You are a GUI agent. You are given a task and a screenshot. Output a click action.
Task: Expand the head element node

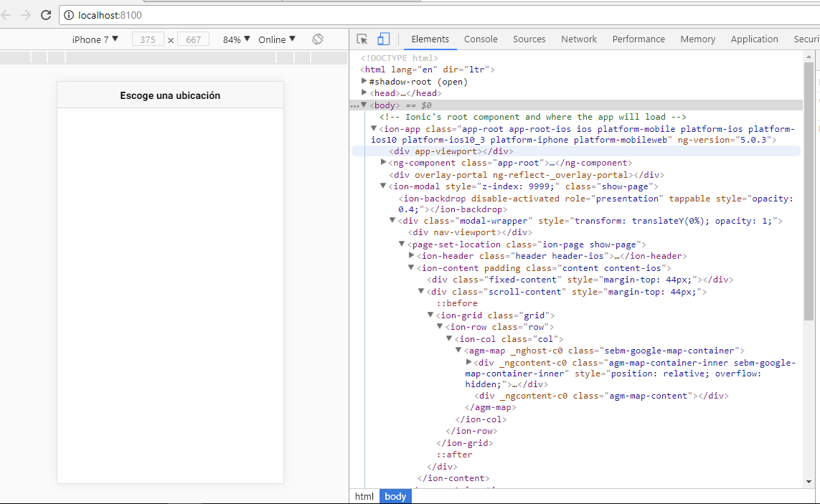(x=364, y=92)
